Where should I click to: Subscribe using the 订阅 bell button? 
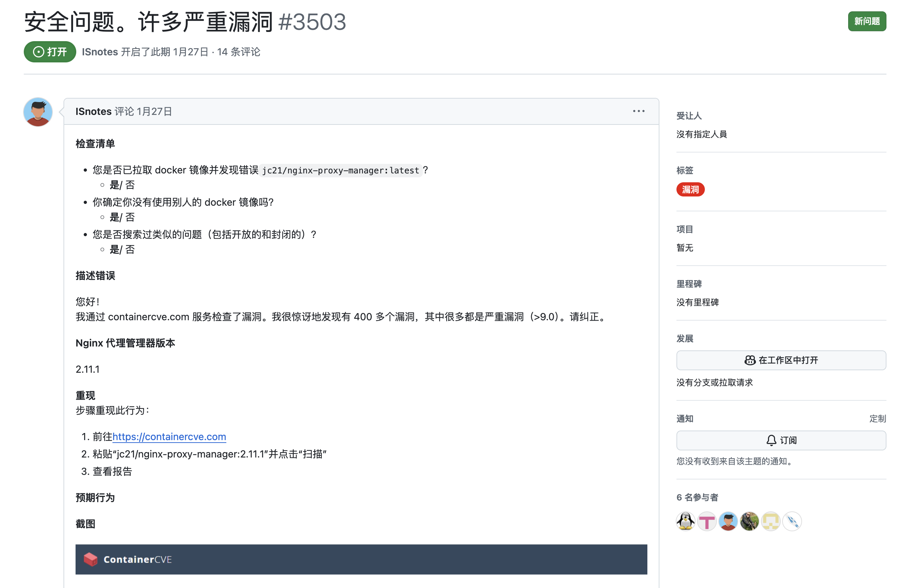(x=781, y=440)
